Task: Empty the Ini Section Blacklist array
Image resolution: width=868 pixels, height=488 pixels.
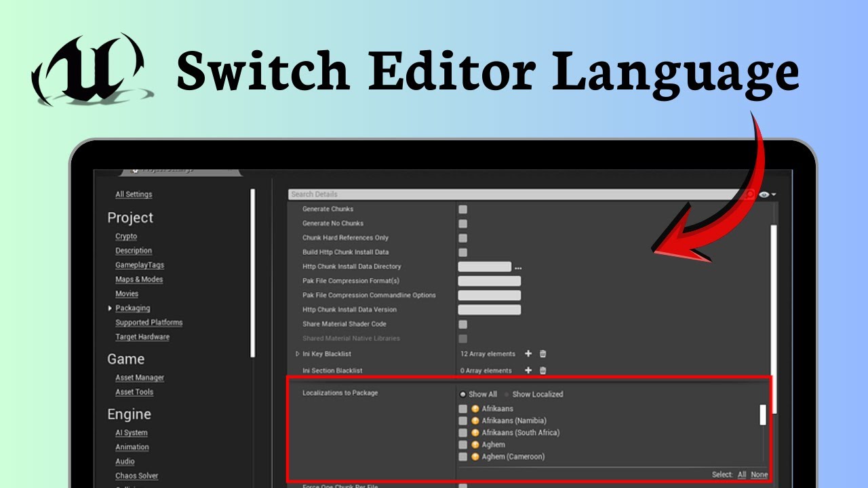Action: click(x=542, y=370)
